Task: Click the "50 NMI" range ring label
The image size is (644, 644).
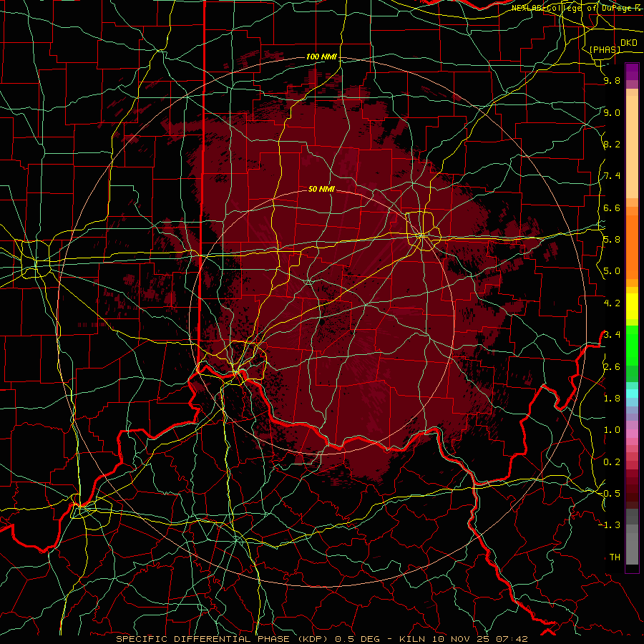Action: click(x=321, y=189)
